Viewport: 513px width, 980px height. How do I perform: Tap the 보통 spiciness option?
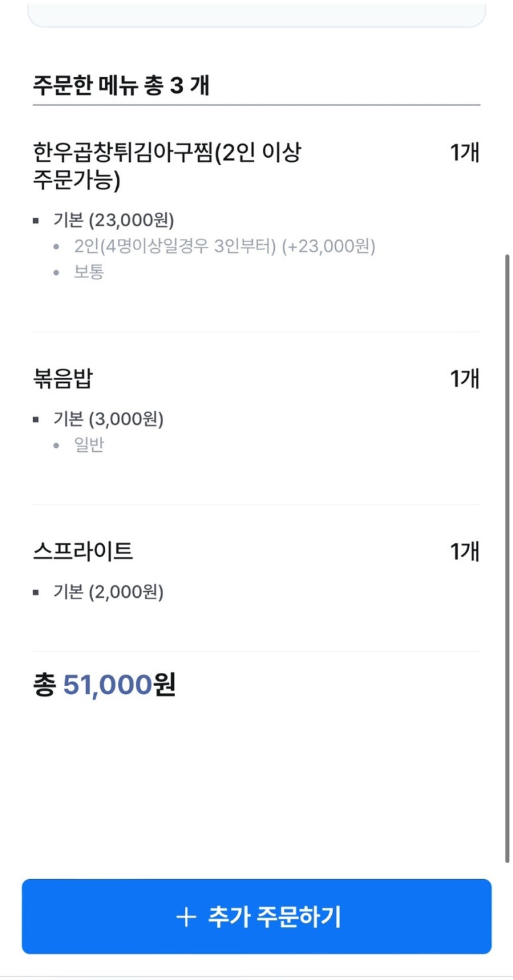click(89, 272)
